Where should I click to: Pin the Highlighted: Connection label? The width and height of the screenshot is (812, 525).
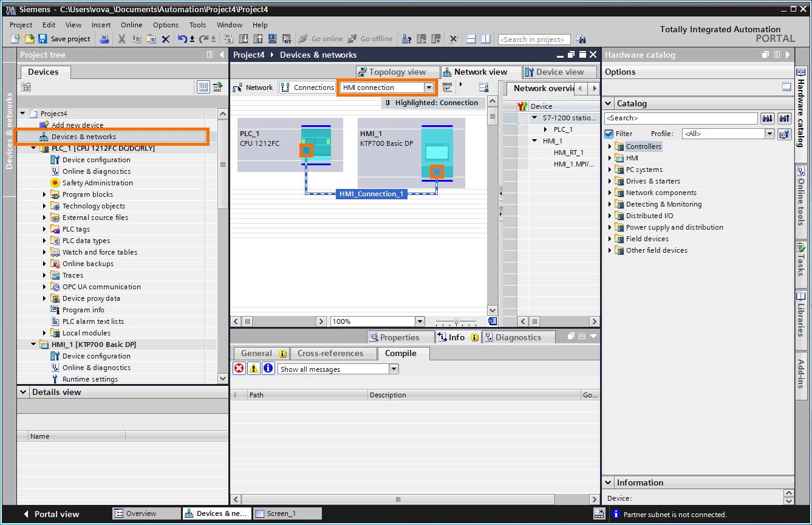(387, 103)
